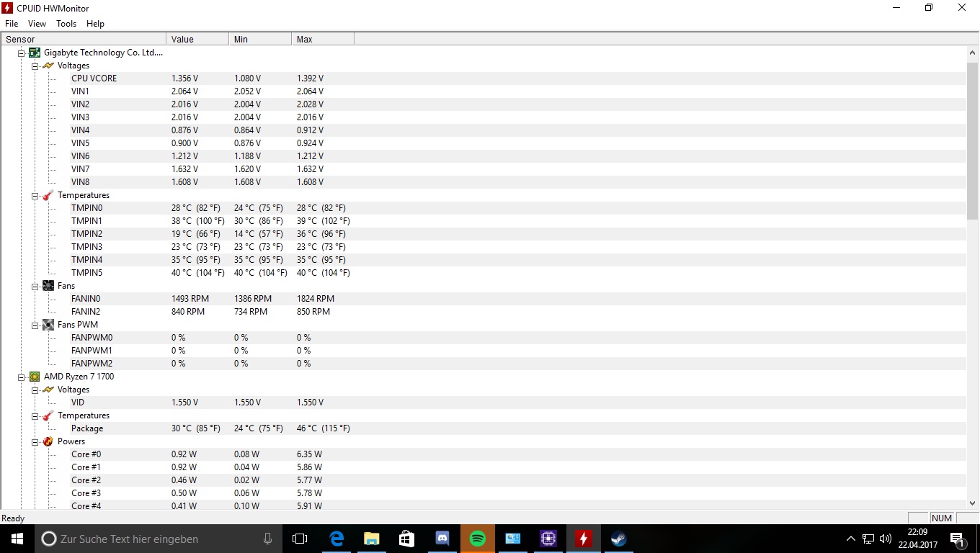Click the HWMonitor red taskbar icon
This screenshot has width=980, height=553.
[584, 539]
